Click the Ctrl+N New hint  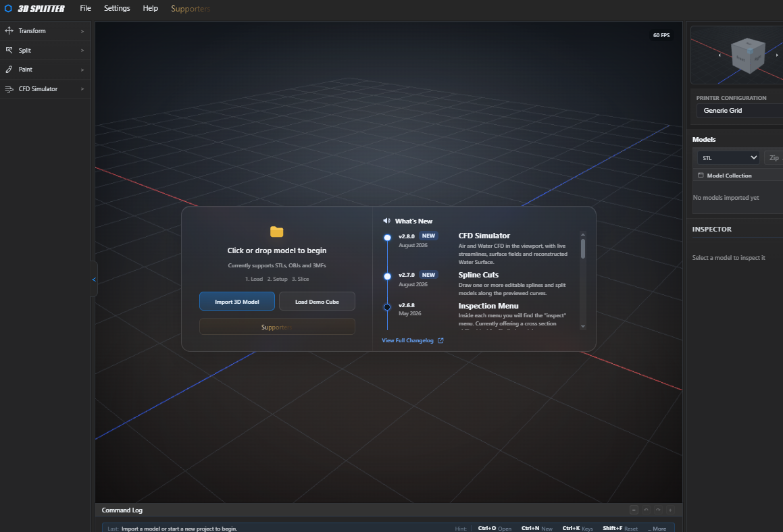click(537, 529)
